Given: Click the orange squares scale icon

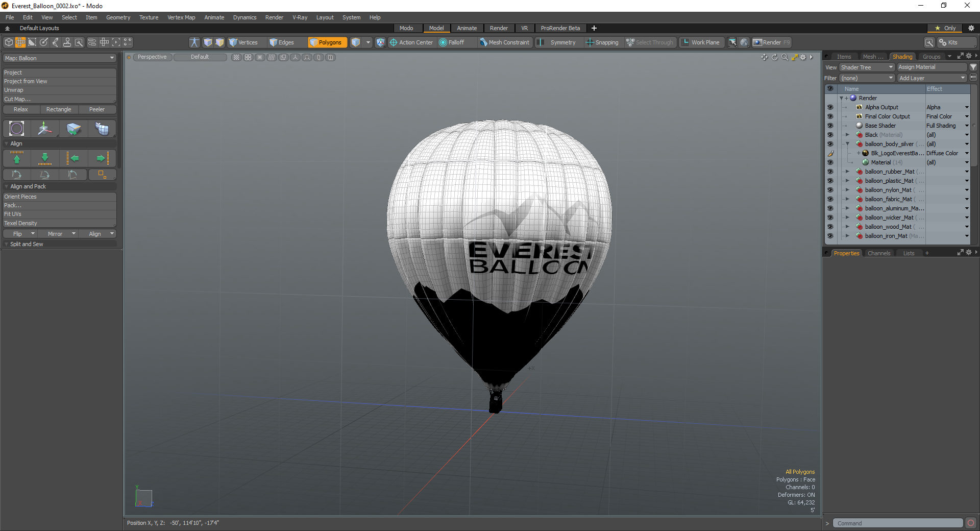Looking at the screenshot, I should 102,175.
